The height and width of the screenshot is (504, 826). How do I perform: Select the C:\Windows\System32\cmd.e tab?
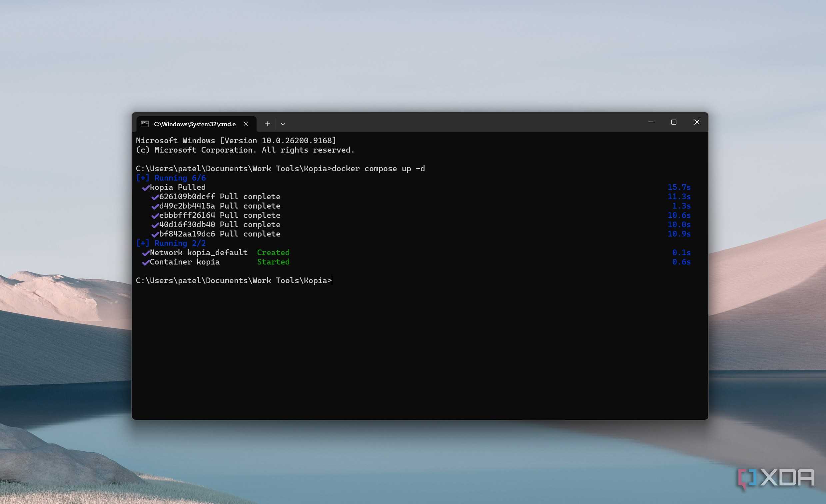(196, 124)
